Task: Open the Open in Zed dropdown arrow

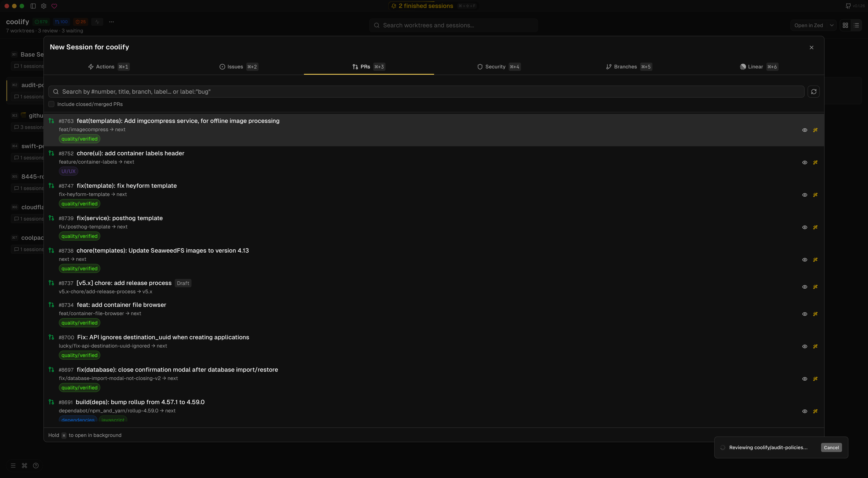Action: (832, 25)
